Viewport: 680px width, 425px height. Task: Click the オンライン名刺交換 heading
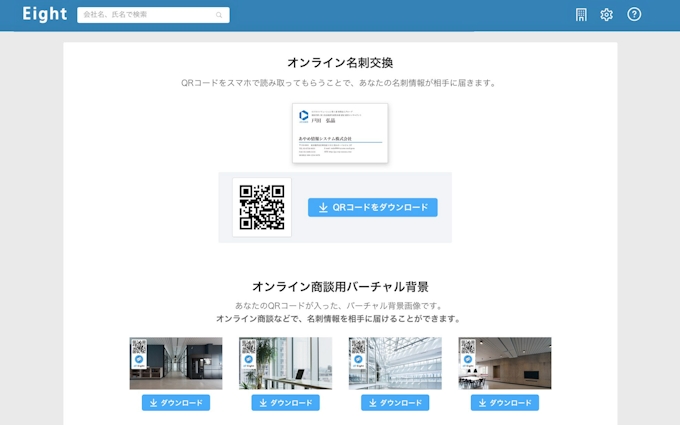[340, 62]
